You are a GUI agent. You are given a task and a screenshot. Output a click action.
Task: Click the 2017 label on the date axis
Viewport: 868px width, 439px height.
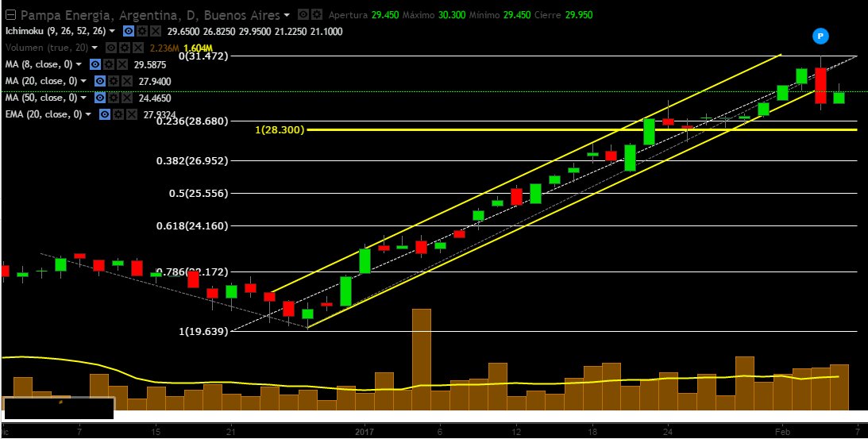(x=365, y=431)
